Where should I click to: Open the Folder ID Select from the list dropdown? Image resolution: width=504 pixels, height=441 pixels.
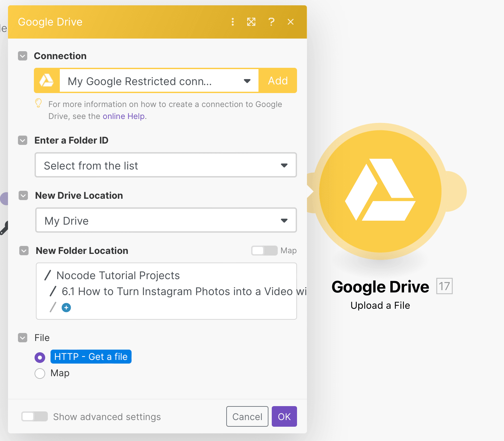coord(284,165)
